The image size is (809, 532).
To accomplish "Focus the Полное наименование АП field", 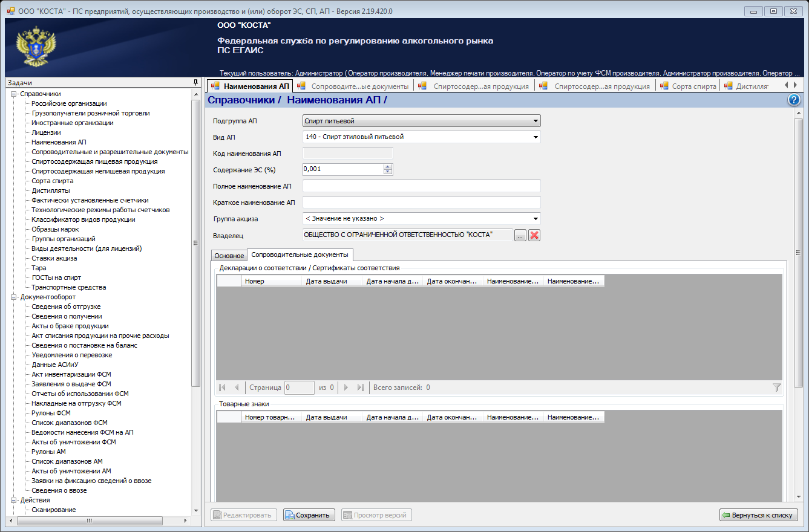I will tap(421, 186).
